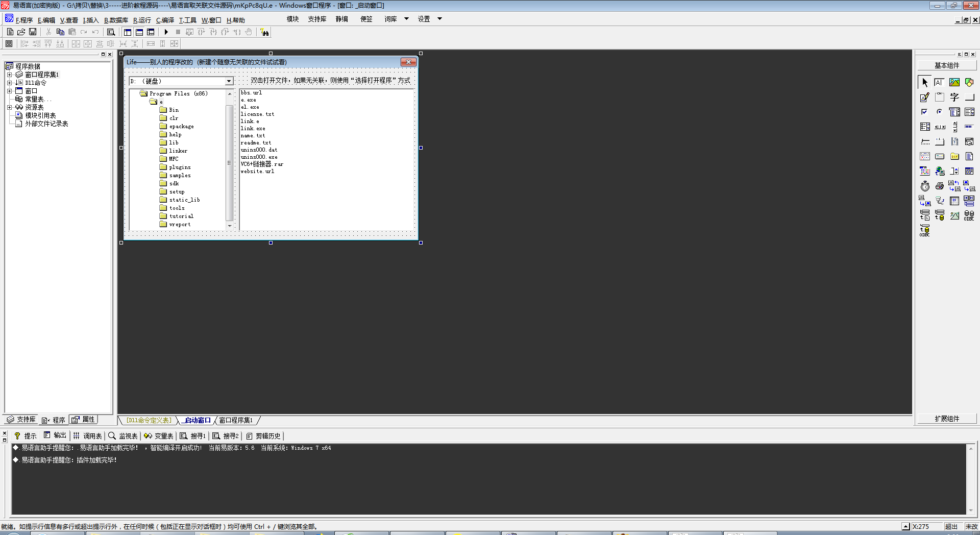
Task: Click the 扩展组件 button
Action: coord(947,419)
